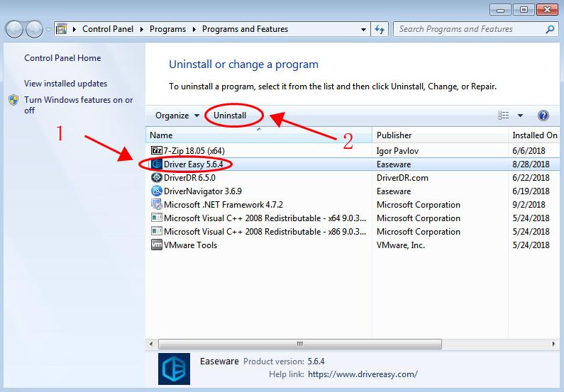Select Microsoft .NET Framework 4.7.2 entry
The height and width of the screenshot is (392, 564).
tap(223, 204)
